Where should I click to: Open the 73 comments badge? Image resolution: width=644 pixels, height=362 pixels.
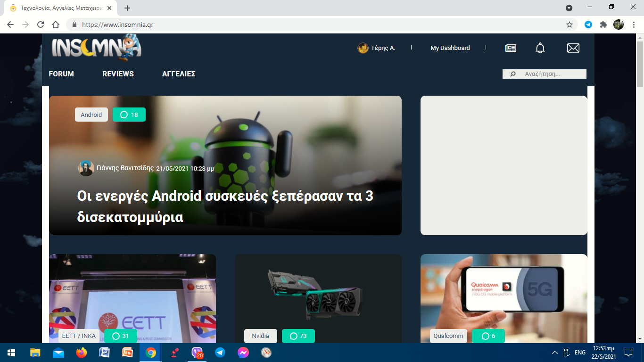coord(298,336)
